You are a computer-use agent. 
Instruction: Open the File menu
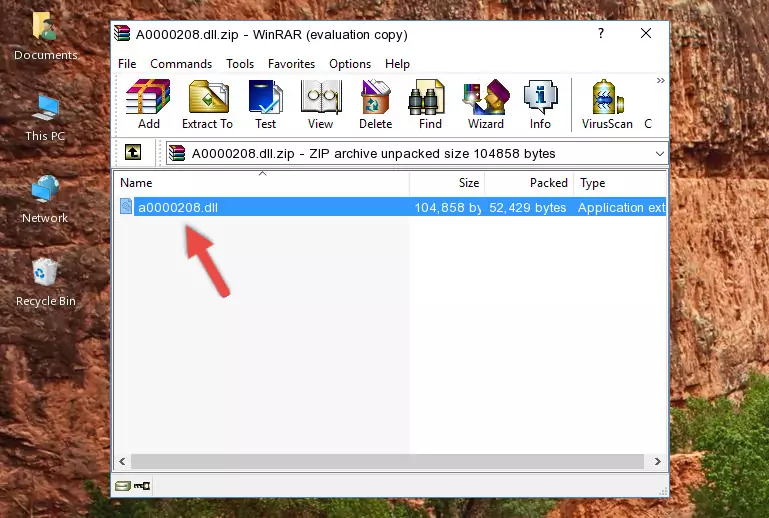click(127, 64)
